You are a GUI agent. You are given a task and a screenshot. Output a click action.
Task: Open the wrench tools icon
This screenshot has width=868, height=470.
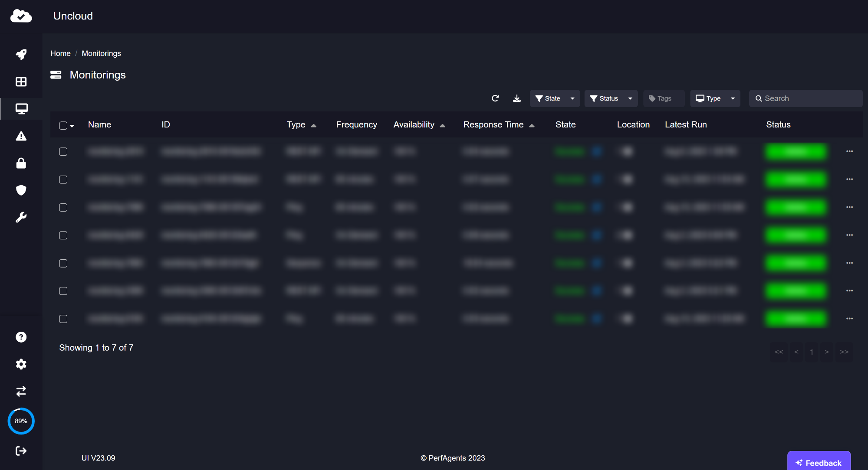click(21, 217)
